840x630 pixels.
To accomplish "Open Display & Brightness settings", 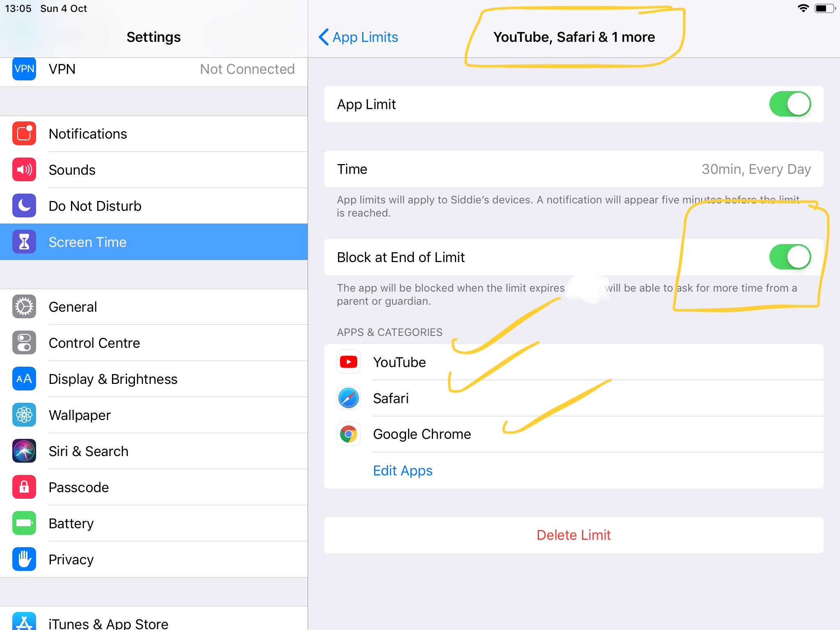I will pos(154,379).
